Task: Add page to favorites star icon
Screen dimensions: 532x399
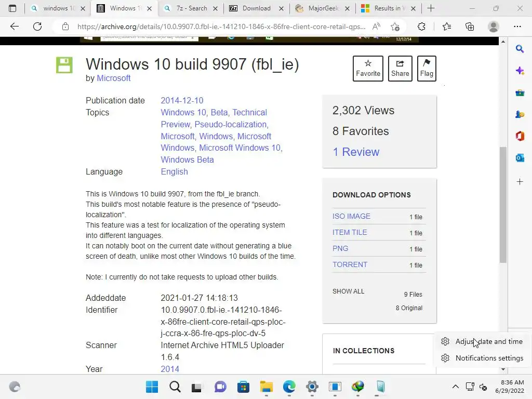Action: 395,26
